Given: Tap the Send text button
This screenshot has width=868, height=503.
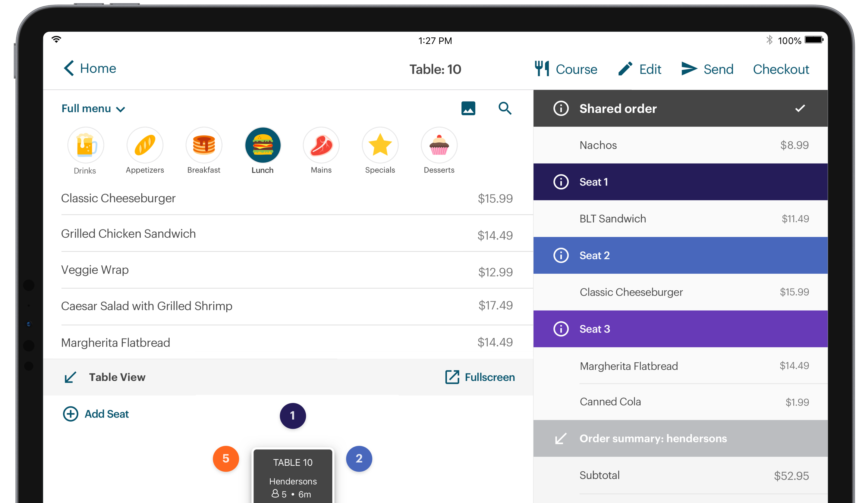Looking at the screenshot, I should point(718,69).
